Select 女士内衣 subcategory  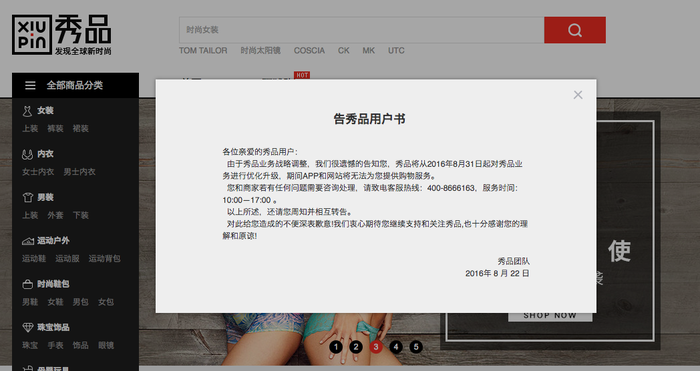coord(38,172)
